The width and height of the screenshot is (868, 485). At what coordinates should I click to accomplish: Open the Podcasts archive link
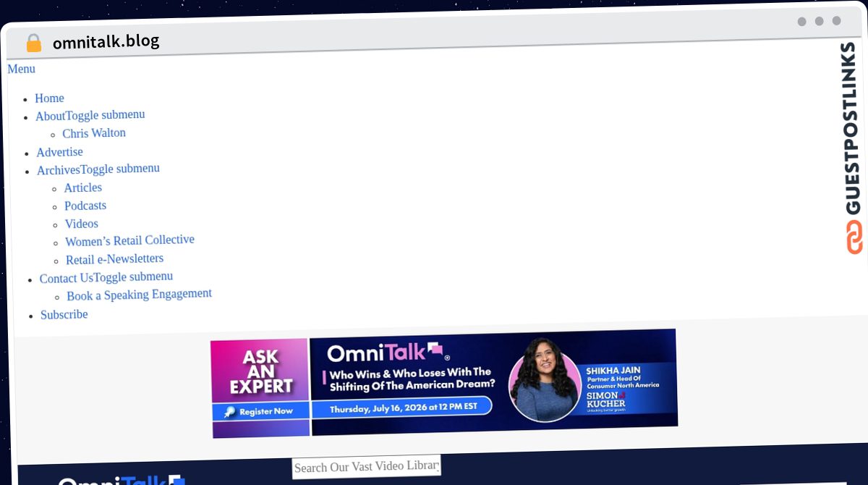coord(85,206)
